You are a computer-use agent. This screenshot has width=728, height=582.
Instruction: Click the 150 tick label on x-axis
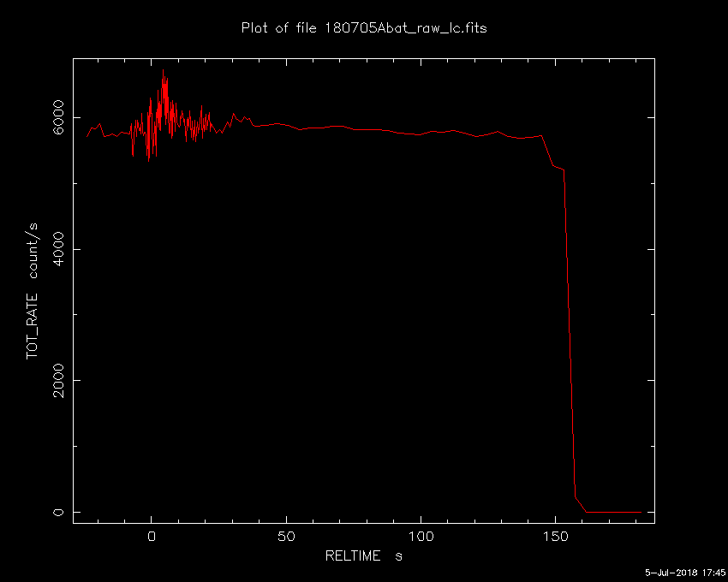[555, 537]
